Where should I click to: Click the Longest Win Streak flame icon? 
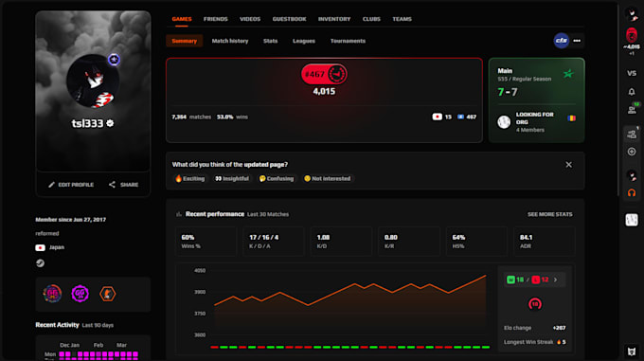tap(559, 342)
